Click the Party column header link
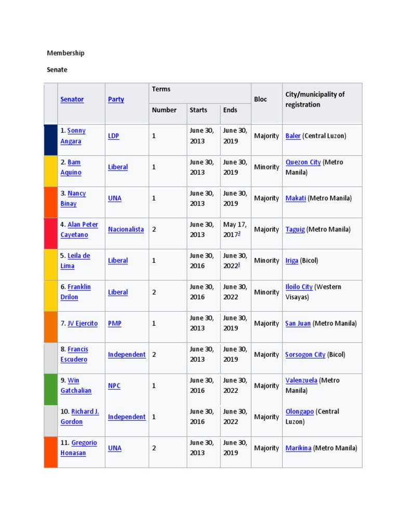399x532 pixels. 116,99
